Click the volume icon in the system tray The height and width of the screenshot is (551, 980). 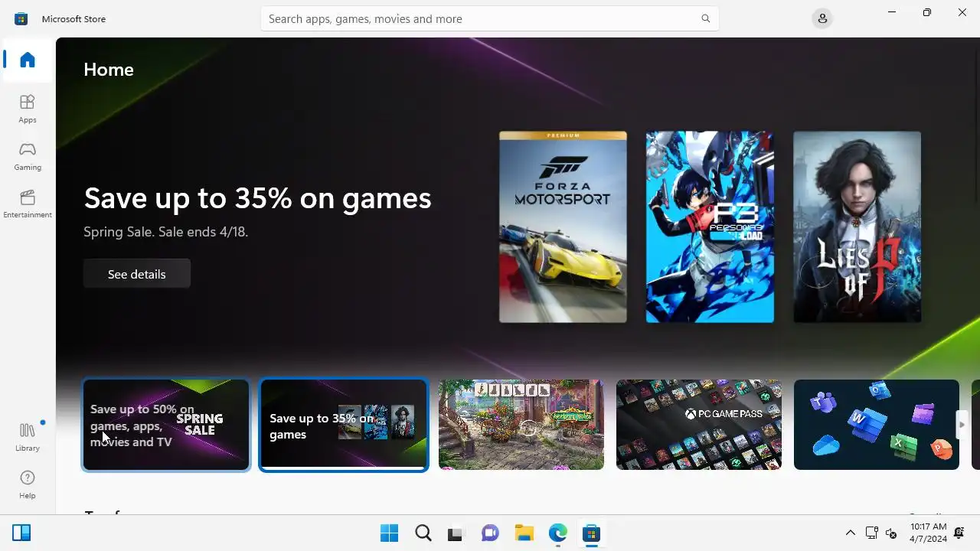(891, 533)
